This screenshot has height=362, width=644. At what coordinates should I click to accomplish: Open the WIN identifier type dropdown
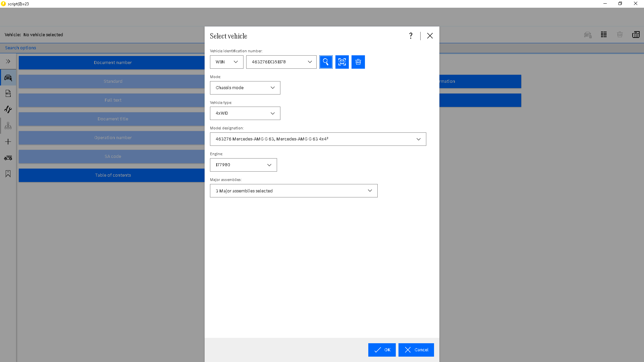pos(227,62)
